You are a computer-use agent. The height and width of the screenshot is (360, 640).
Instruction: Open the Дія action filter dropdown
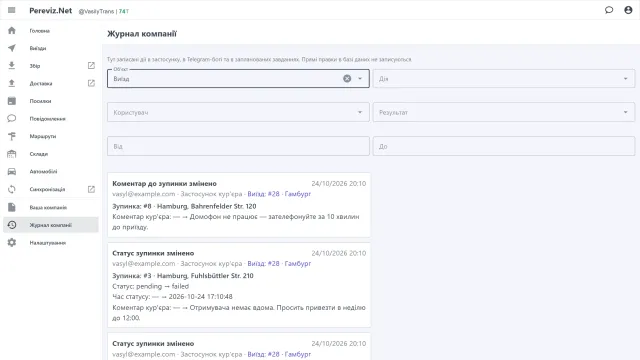pos(504,78)
